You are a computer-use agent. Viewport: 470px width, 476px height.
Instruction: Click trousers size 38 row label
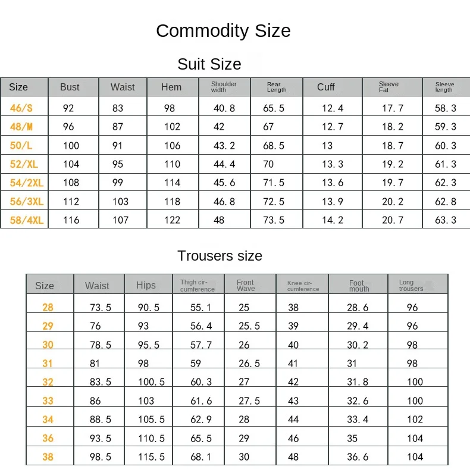coord(48,457)
